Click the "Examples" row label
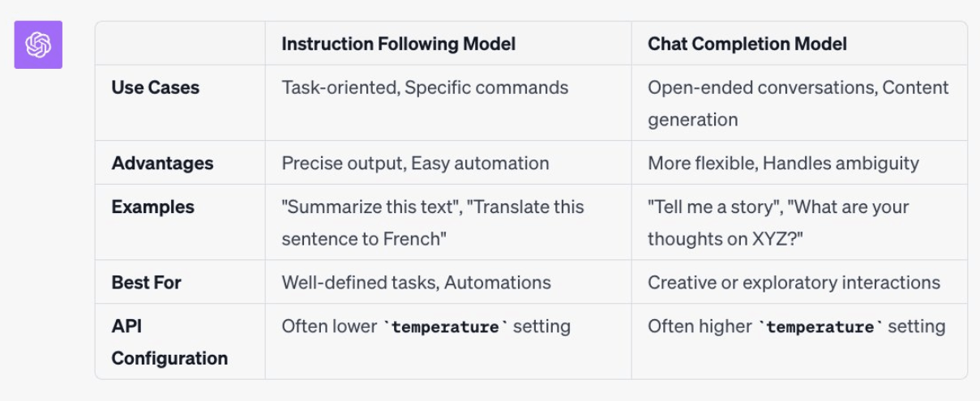 [152, 207]
